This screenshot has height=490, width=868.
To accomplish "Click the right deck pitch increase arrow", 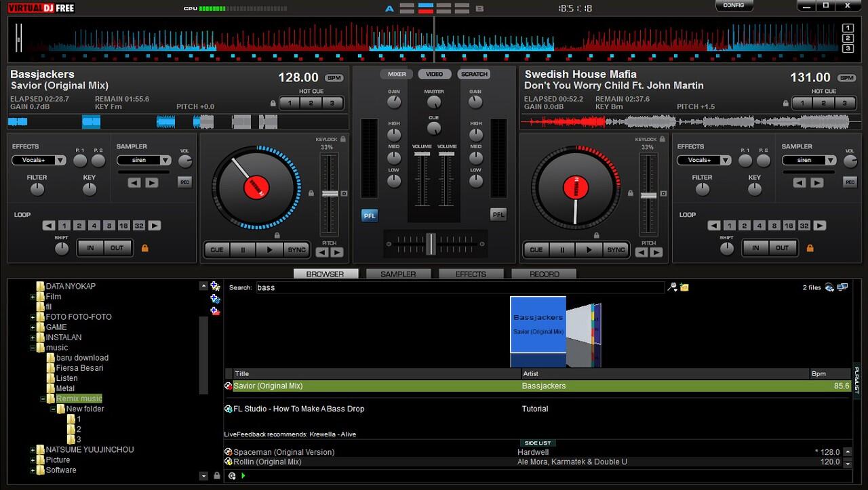I will click(656, 252).
